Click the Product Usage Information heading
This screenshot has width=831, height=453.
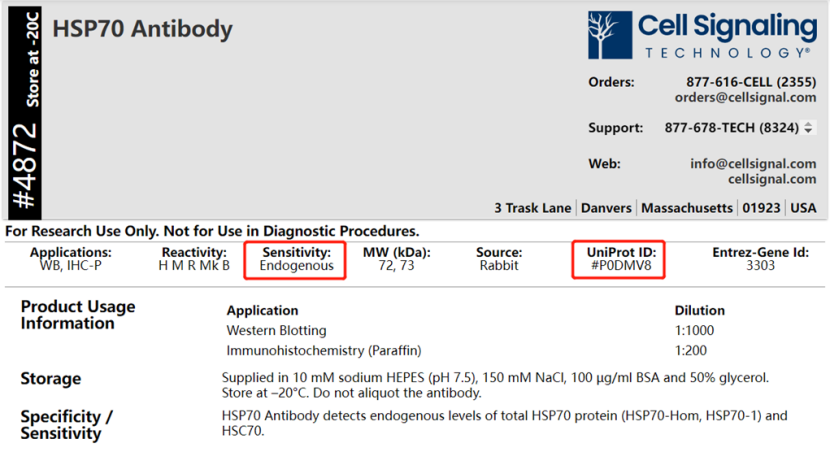pyautogui.click(x=78, y=315)
